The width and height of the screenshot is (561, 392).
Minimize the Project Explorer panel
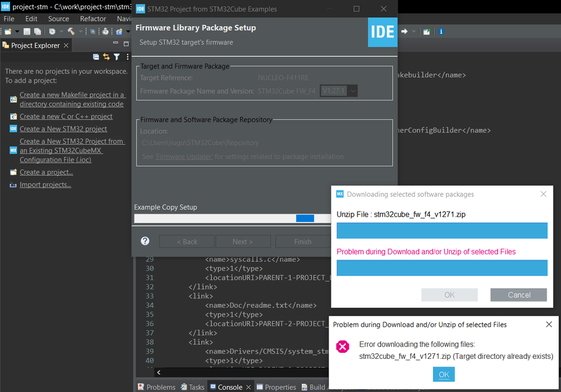point(115,43)
